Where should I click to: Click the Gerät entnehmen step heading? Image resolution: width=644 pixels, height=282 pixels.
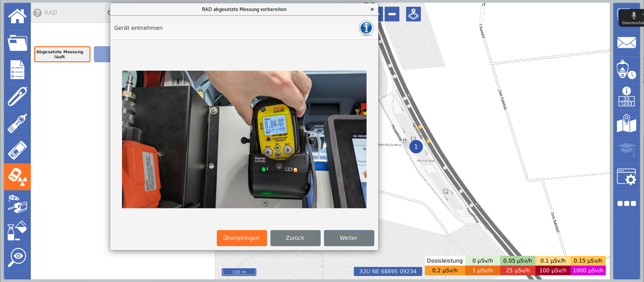point(138,28)
